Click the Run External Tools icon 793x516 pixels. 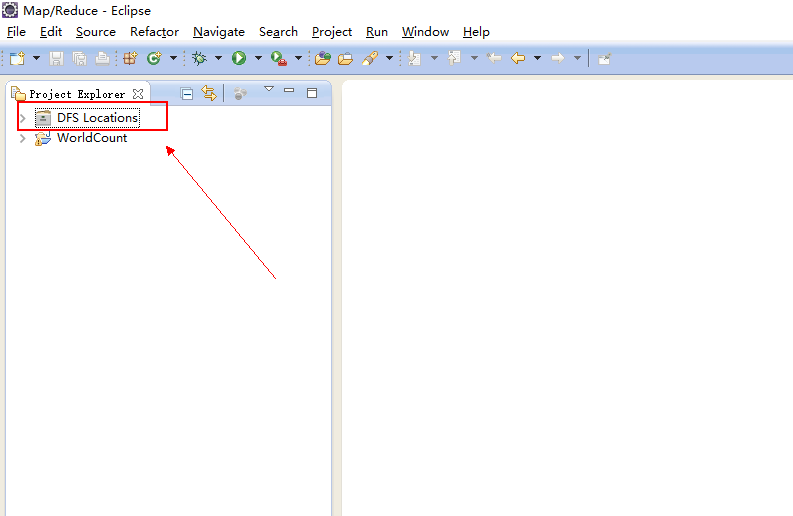(x=279, y=59)
